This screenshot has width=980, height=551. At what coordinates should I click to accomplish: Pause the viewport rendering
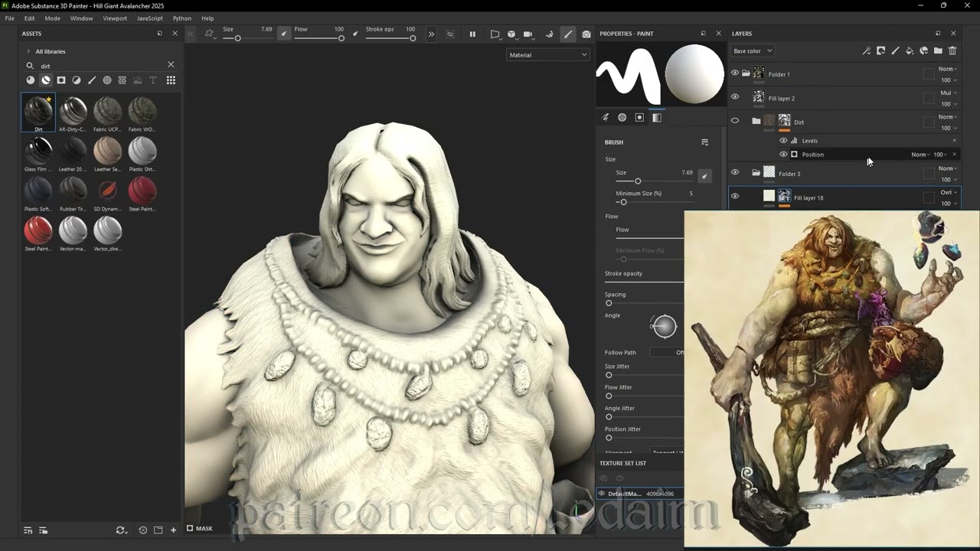(472, 34)
